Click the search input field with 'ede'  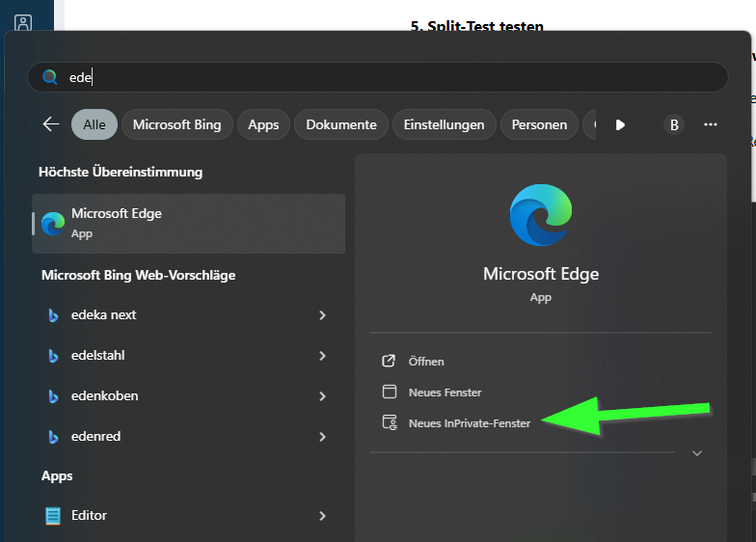tap(378, 77)
